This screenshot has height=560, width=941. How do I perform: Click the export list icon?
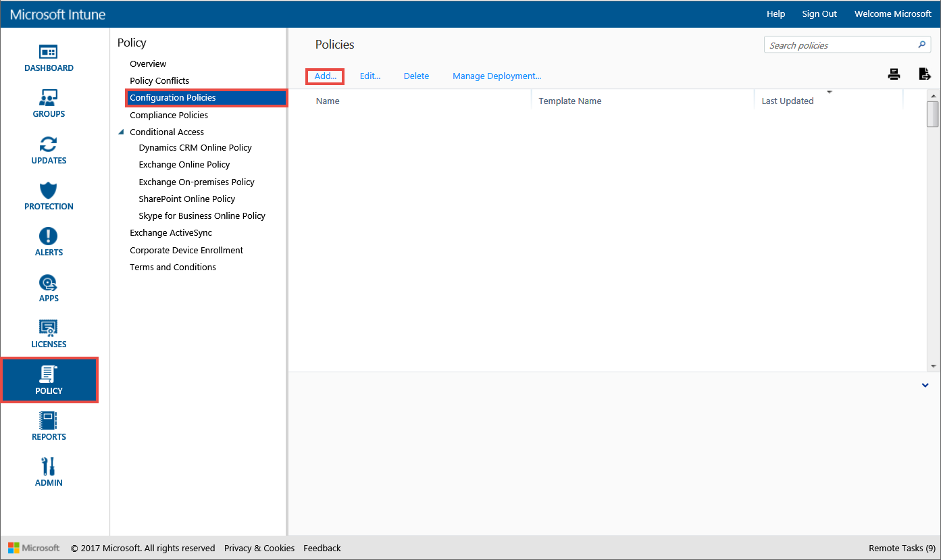point(925,75)
